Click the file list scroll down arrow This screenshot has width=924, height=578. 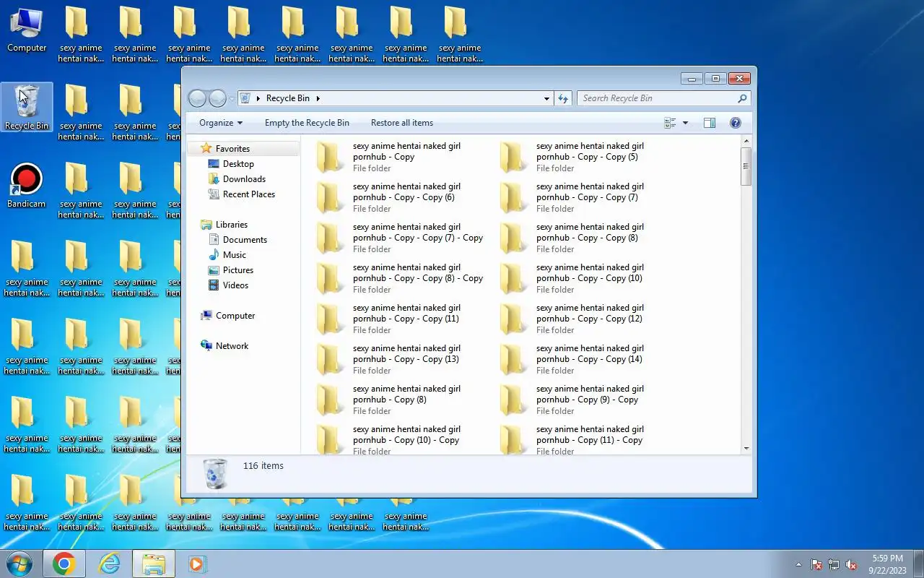click(x=746, y=448)
